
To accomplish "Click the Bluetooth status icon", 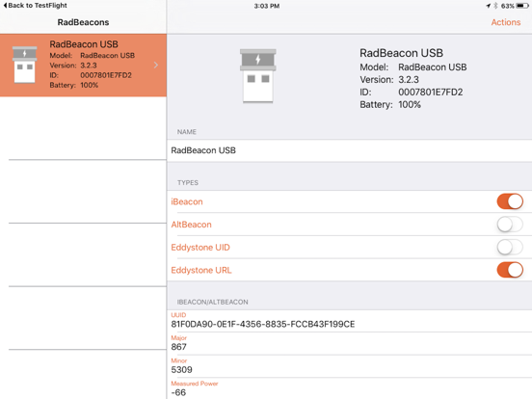I will (x=495, y=6).
